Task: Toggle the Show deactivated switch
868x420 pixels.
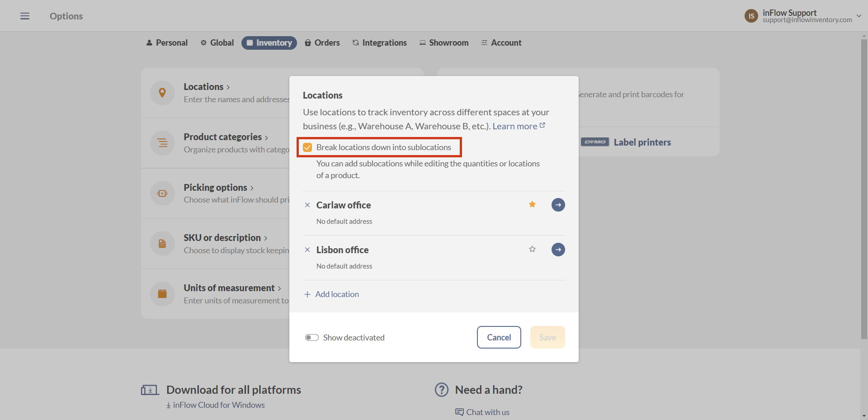Action: 311,338
